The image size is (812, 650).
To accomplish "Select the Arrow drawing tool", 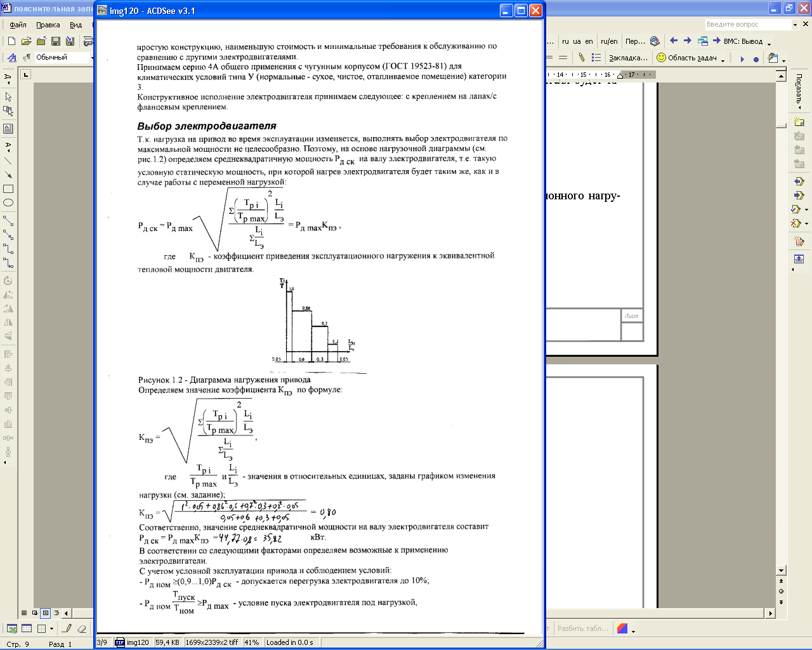I will 8,175.
